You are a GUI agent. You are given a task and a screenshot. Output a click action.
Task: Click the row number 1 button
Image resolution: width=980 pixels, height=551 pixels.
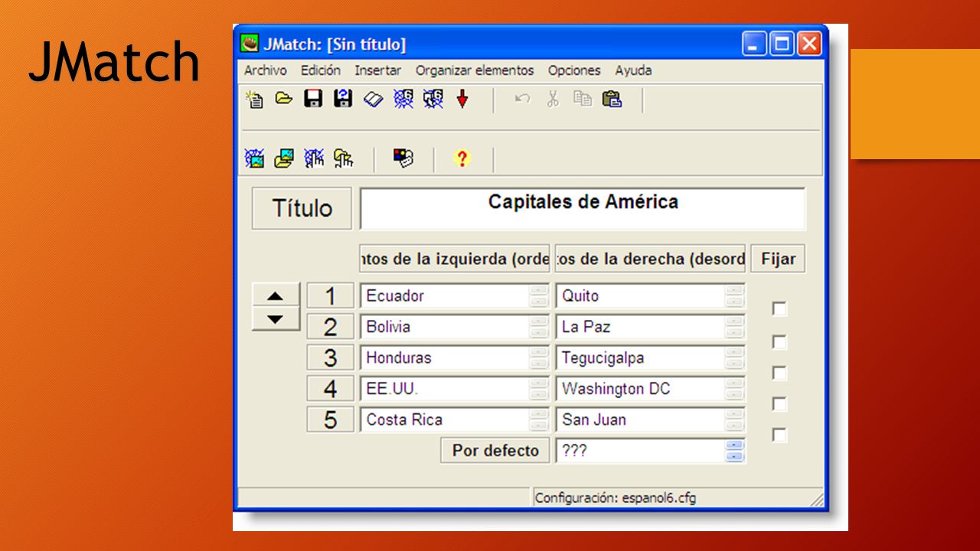[x=330, y=295]
